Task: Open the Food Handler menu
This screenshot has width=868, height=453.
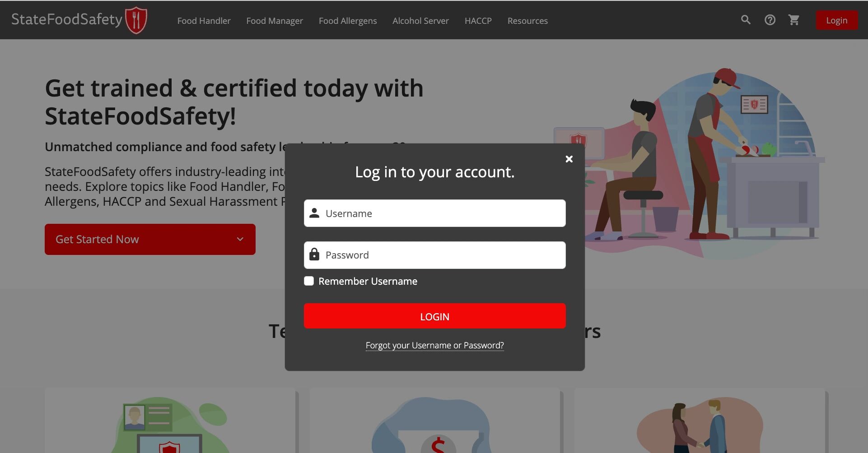Action: (x=204, y=21)
